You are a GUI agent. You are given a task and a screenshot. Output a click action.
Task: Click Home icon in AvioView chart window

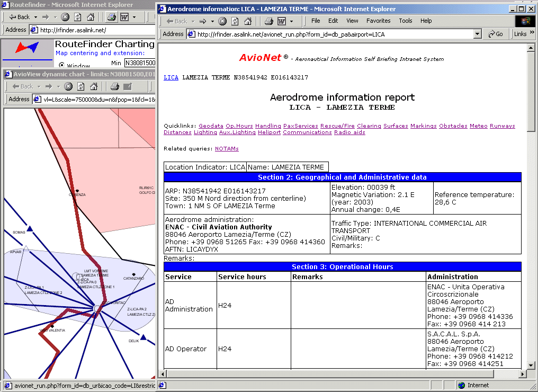click(x=94, y=86)
